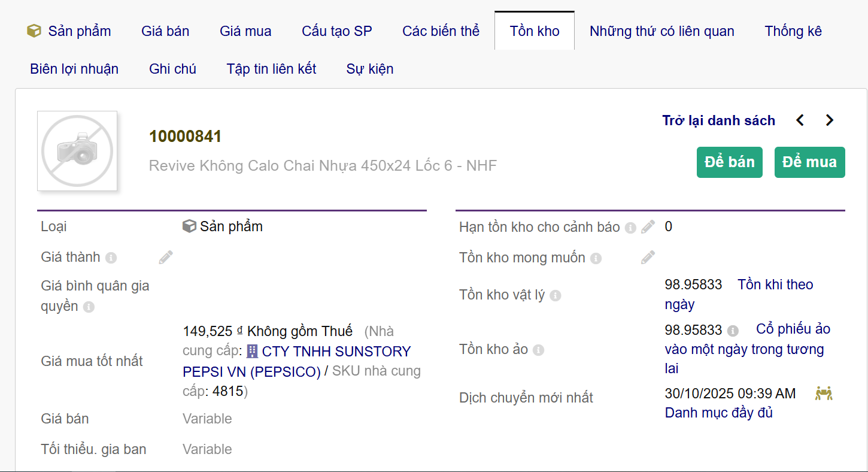Open the Thống kê tab
Image resolution: width=868 pixels, height=472 pixels.
pos(793,31)
